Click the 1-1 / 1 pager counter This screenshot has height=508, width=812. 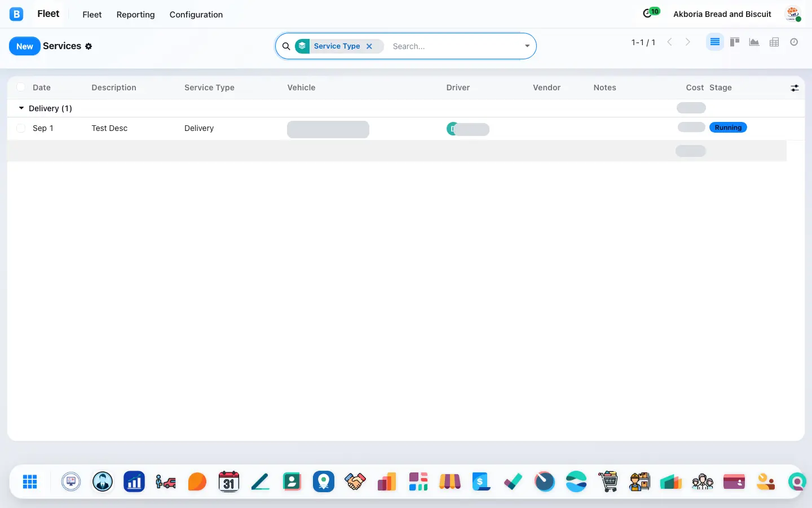pos(643,42)
